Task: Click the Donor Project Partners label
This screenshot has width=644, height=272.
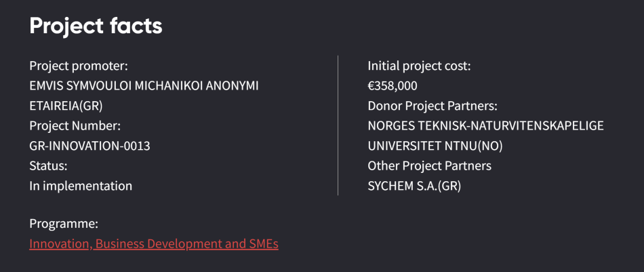Action: pyautogui.click(x=432, y=106)
